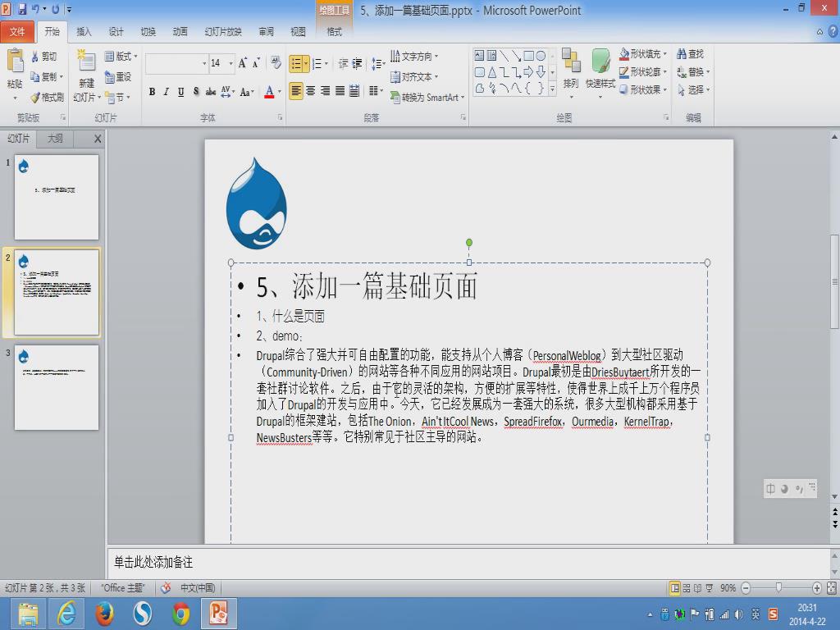The height and width of the screenshot is (630, 840).
Task: Toggle Bold formatting
Action: (152, 92)
